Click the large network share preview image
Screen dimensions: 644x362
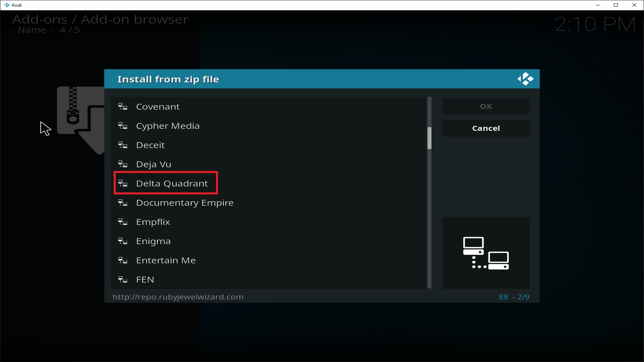click(x=486, y=253)
